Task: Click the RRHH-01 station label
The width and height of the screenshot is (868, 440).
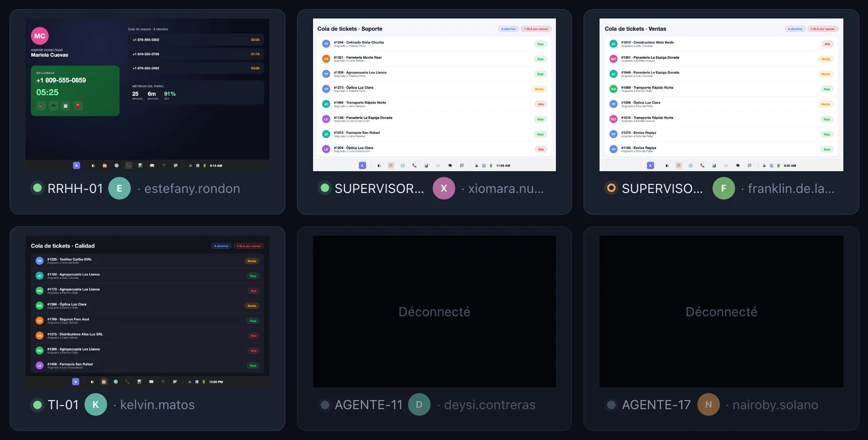Action: 75,189
